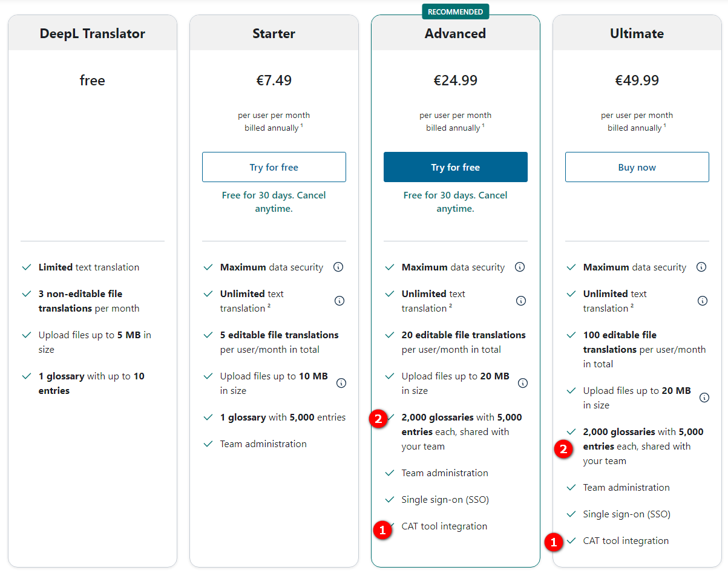
Task: Open info icon for Advanced Unlimited text translation
Action: 521,301
